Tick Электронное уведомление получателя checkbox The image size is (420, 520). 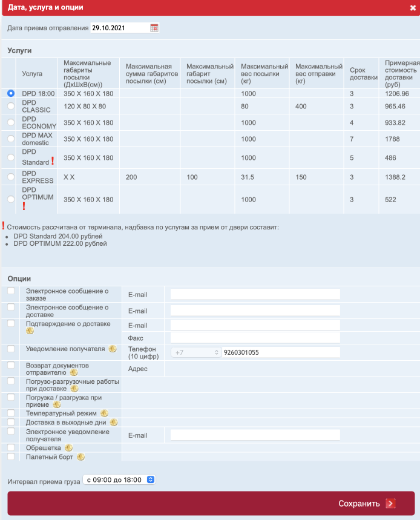(11, 431)
